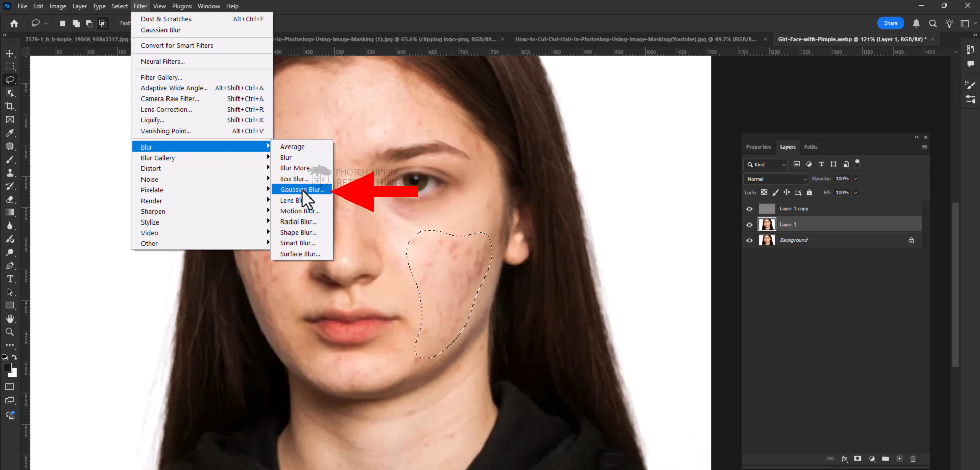
Task: Open the Normal blend mode dropdown
Action: pyautogui.click(x=776, y=179)
